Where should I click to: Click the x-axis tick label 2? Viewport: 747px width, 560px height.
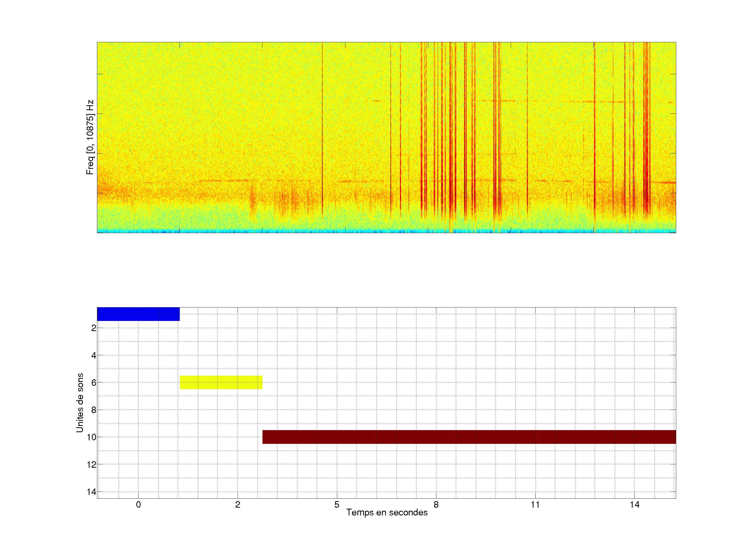237,505
